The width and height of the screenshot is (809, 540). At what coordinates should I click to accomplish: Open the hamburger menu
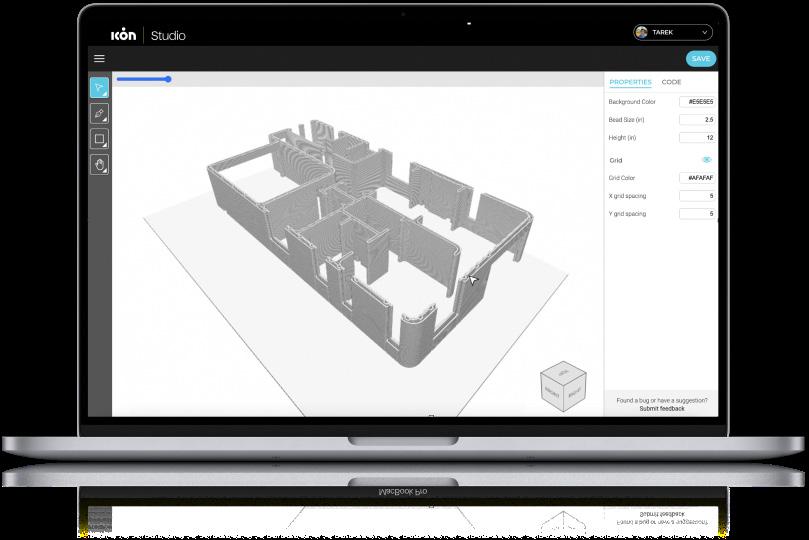[x=99, y=58]
